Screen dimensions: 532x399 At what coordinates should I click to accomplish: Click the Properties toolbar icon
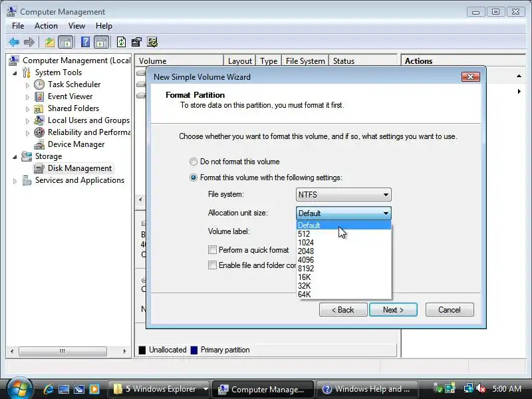coord(136,42)
